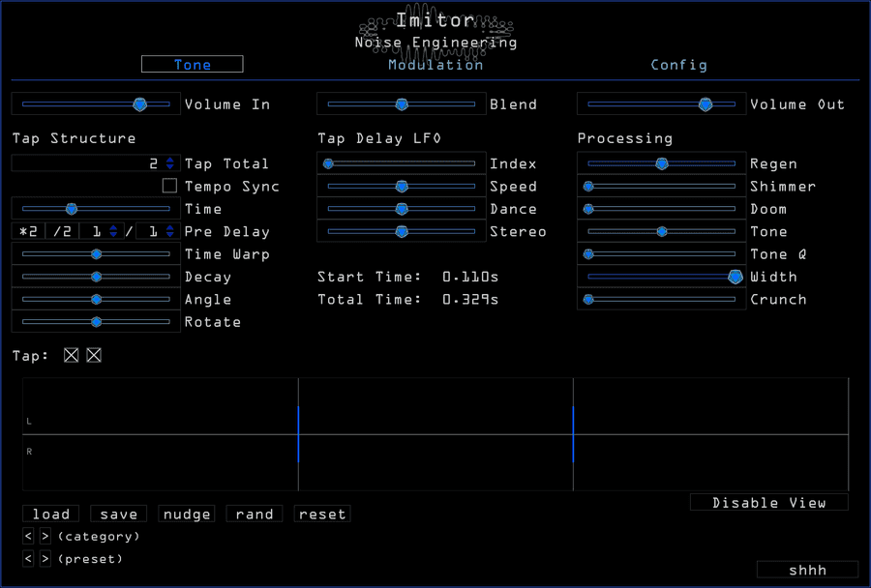Screen dimensions: 871x588
Task: Click the Time Warp slider handle
Action: point(96,254)
